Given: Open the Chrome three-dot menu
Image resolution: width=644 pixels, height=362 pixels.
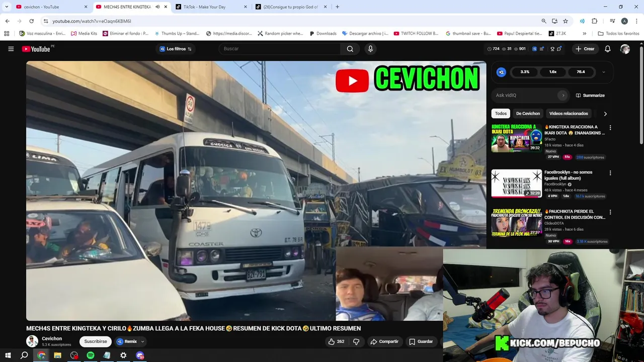Looking at the screenshot, I should coord(636,21).
